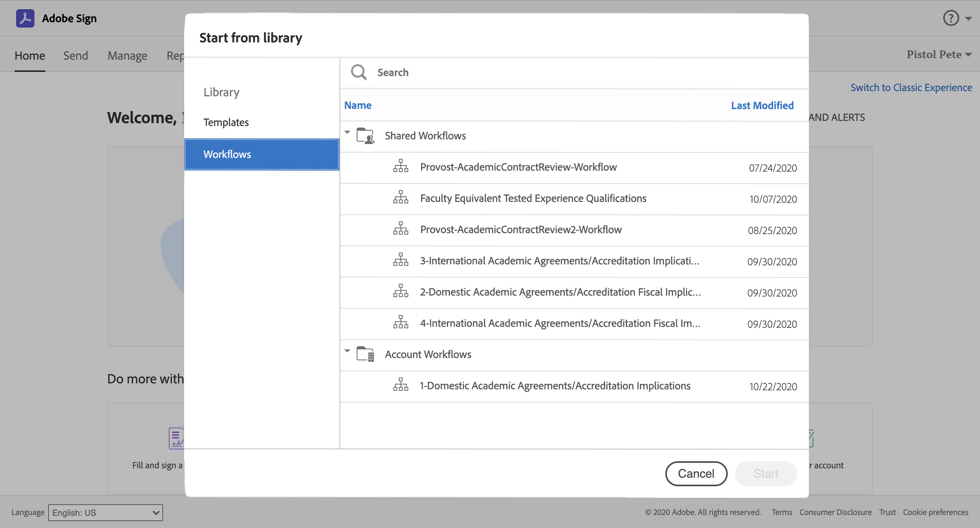Select 3-International Academic Agreements workflow

(574, 261)
